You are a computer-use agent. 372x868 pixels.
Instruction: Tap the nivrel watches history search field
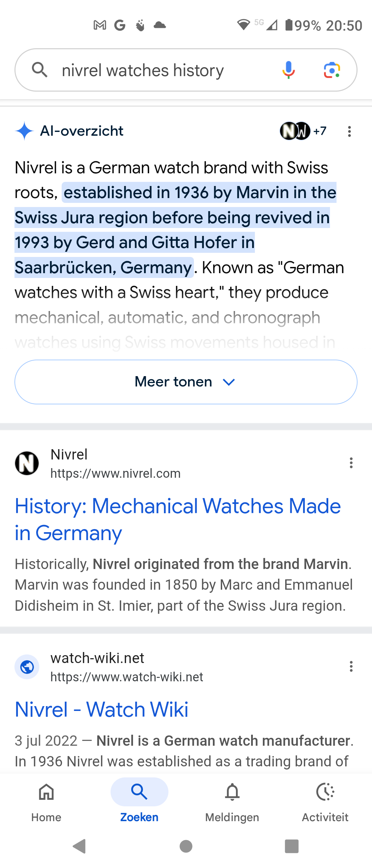[x=162, y=70]
